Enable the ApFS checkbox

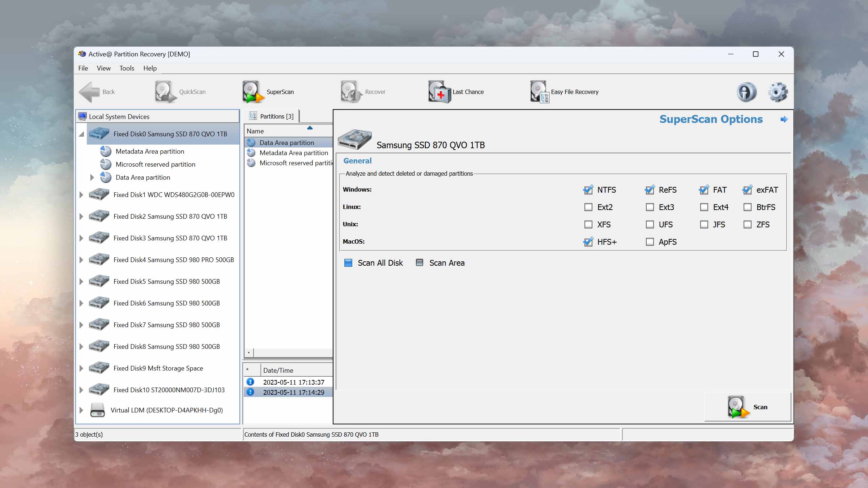[650, 242]
